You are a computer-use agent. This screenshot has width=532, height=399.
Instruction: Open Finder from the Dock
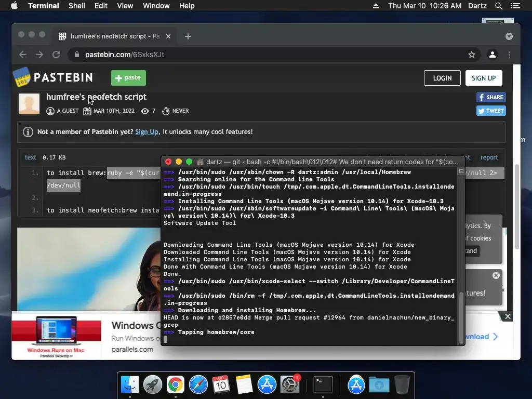coord(129,384)
